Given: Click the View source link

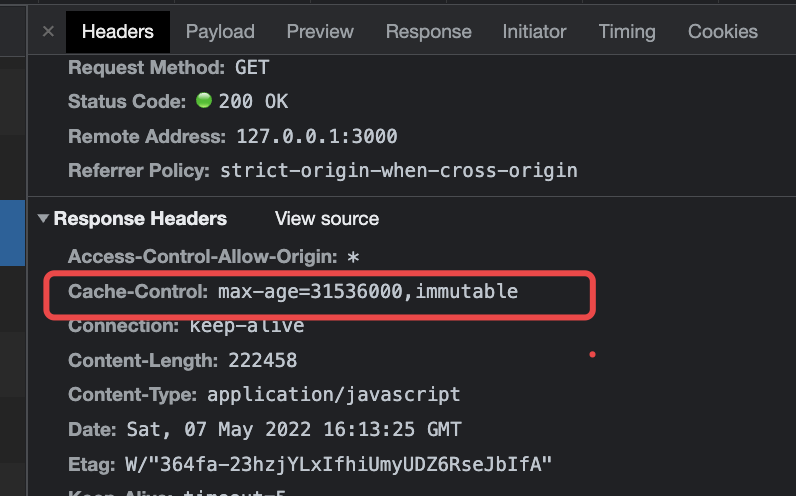Looking at the screenshot, I should point(327,219).
